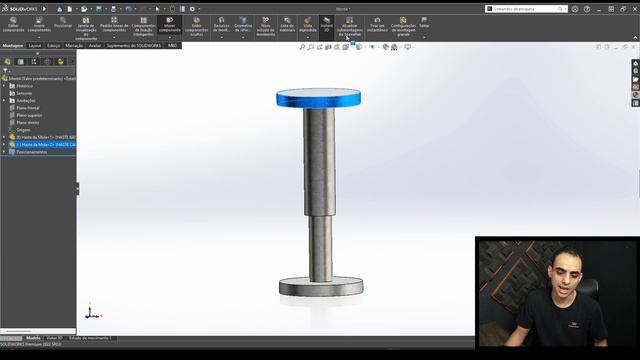
Task: Click the Open file icon
Action: tap(84, 9)
